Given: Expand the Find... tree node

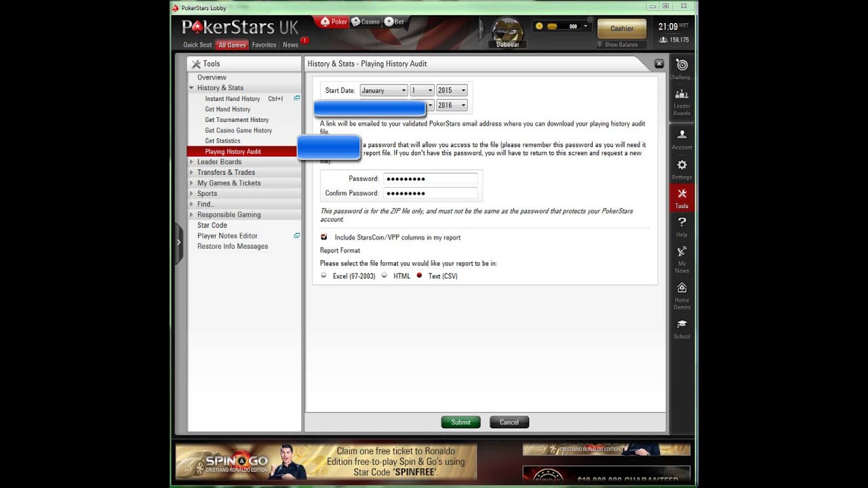Looking at the screenshot, I should pyautogui.click(x=191, y=204).
